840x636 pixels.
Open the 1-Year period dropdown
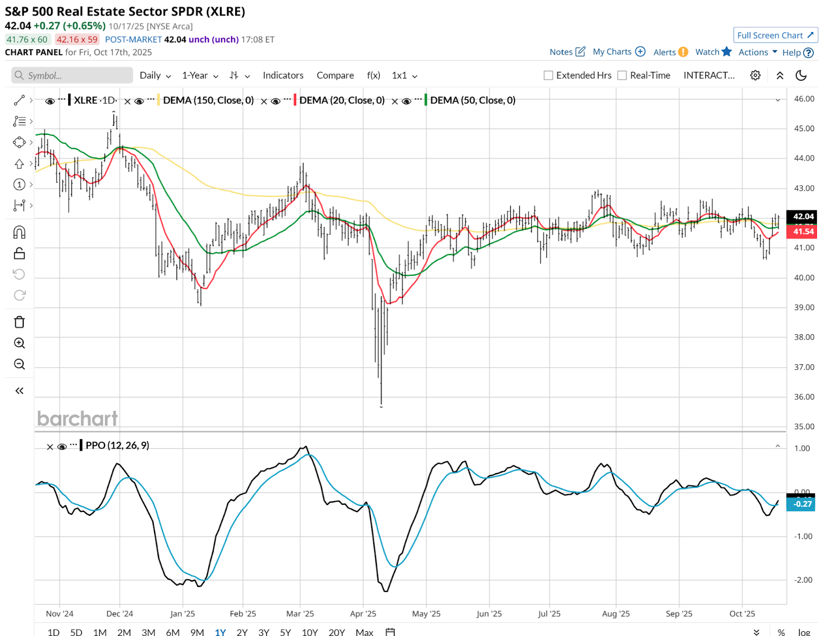tap(199, 76)
